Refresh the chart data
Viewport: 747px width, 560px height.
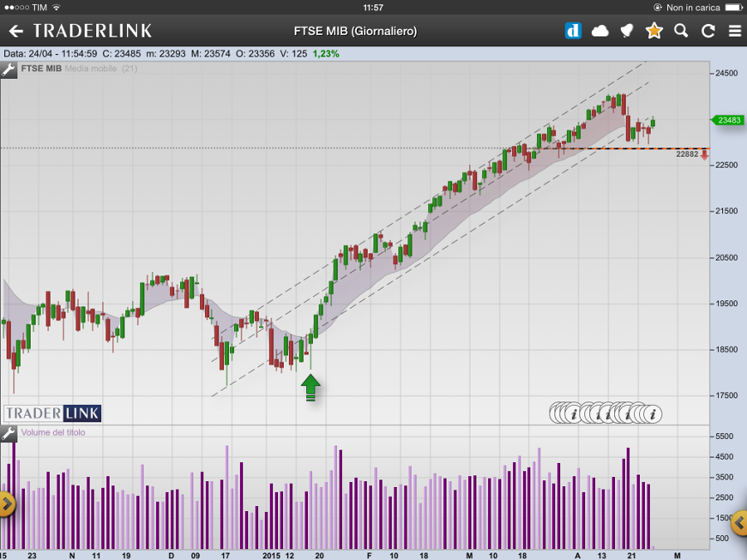[x=708, y=32]
